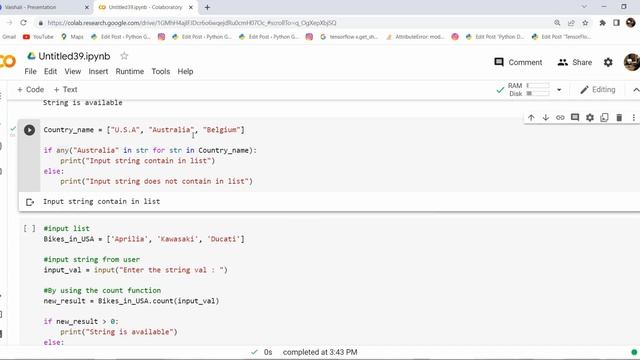The image size is (640, 360).
Task: Click the Share button
Action: (x=575, y=62)
